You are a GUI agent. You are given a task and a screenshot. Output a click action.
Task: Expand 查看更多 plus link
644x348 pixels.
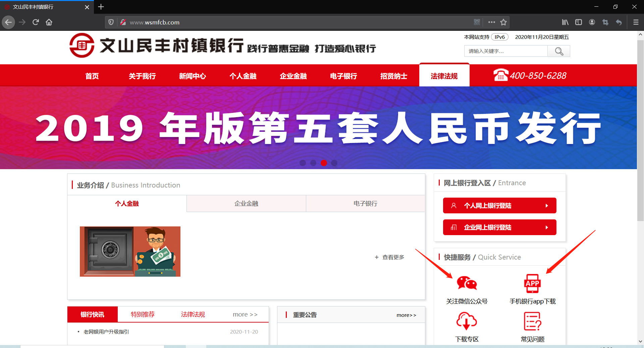tap(389, 257)
